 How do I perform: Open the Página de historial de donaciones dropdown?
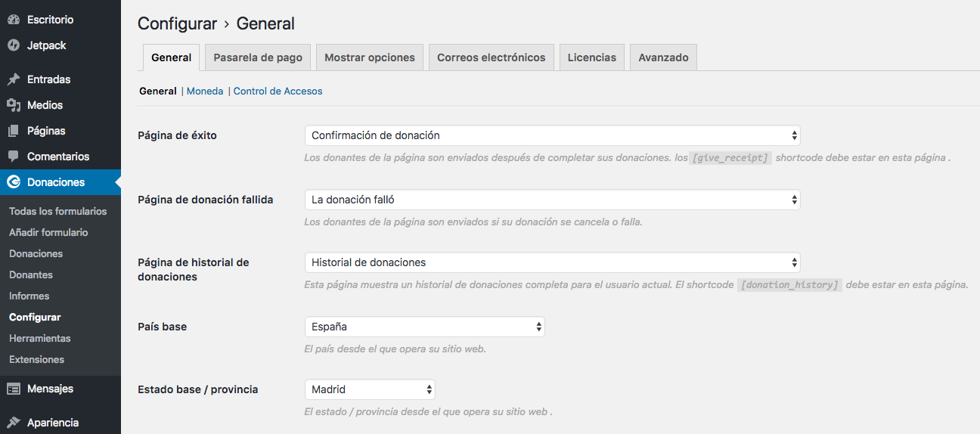click(x=551, y=262)
